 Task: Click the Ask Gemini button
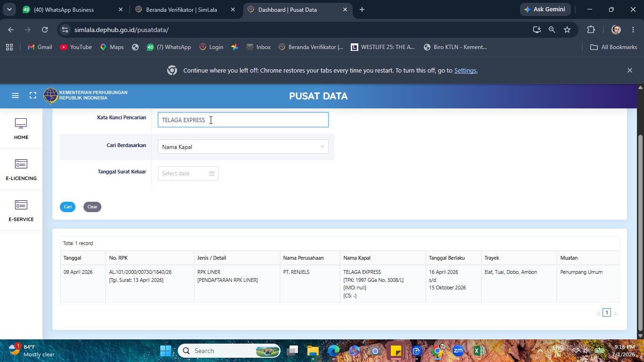(545, 9)
